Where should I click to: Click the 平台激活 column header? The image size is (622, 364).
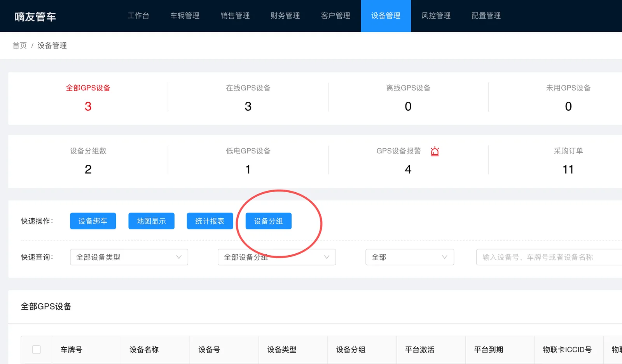[x=431, y=350]
